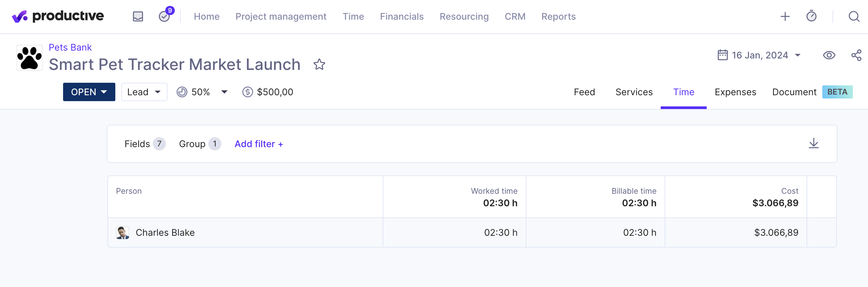Click Add filter +
Viewport: 868px width, 287px height.
tap(259, 144)
